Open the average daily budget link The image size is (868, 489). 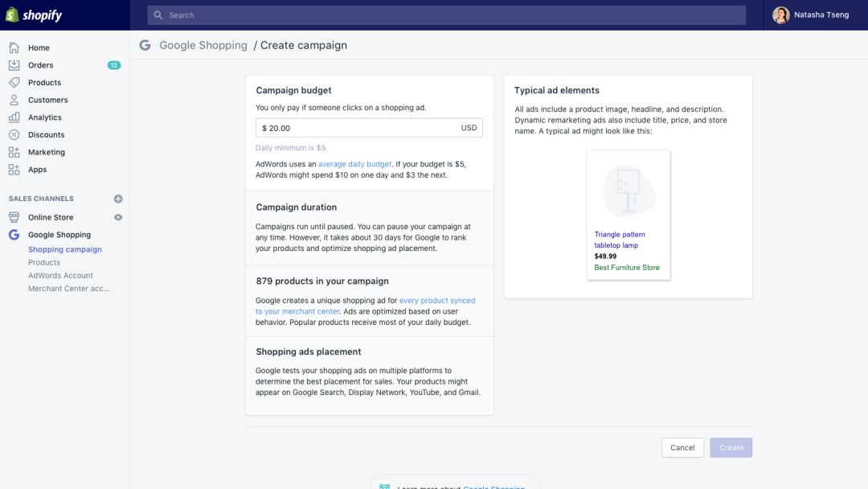coord(354,164)
